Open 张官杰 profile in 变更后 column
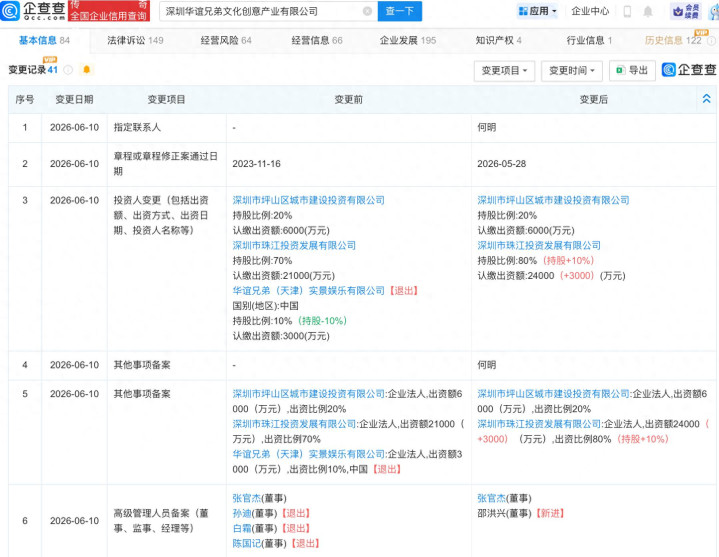The image size is (719, 557). 492,498
